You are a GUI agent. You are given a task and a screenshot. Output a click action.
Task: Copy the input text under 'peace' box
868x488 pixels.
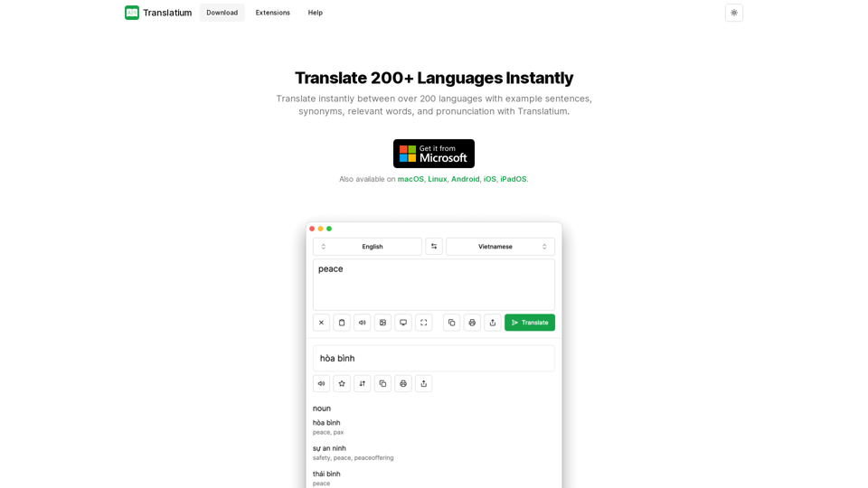pos(452,323)
